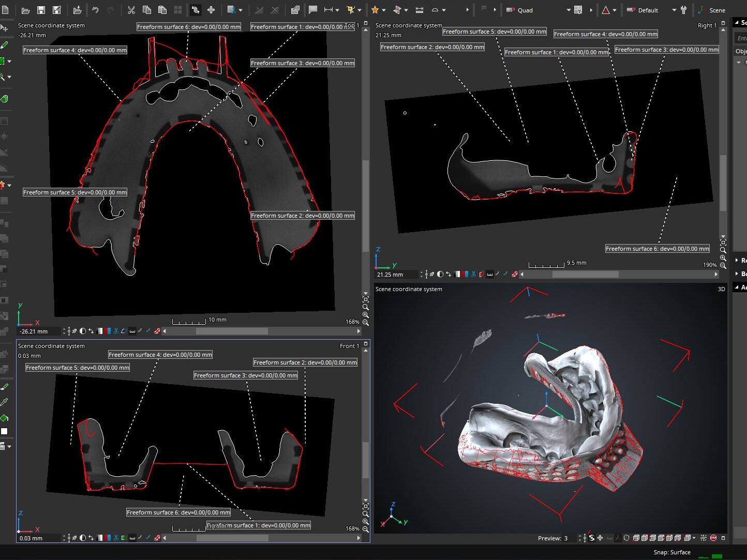
Task: Click the Paste icon
Action: click(162, 10)
